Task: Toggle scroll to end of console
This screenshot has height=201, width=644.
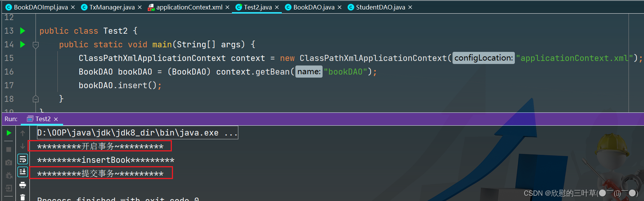Action: [x=23, y=172]
